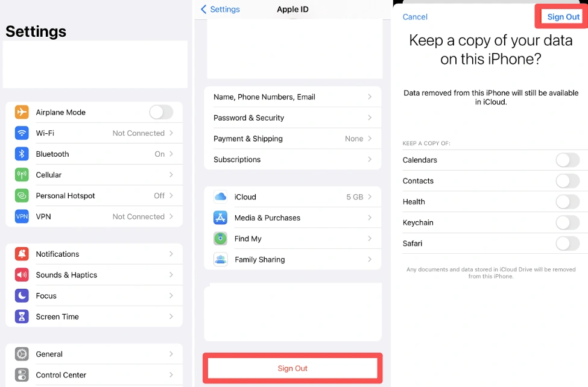This screenshot has height=387, width=588.
Task: Open Bluetooth details using its chevron
Action: coord(171,154)
